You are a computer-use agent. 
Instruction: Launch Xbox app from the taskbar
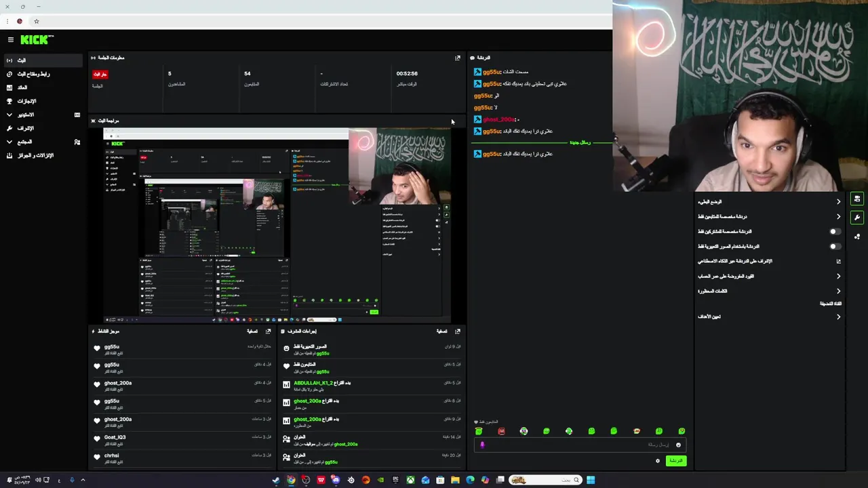pos(410,480)
